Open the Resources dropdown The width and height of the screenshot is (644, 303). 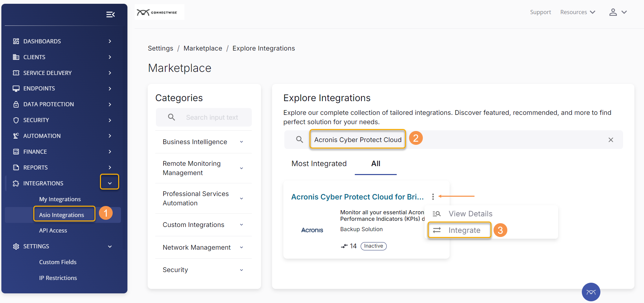[578, 12]
